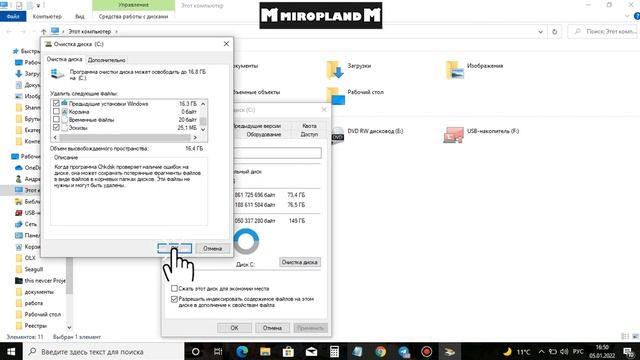The width and height of the screenshot is (640, 360).
Task: Open Task View on the taskbar
Action: [218, 351]
